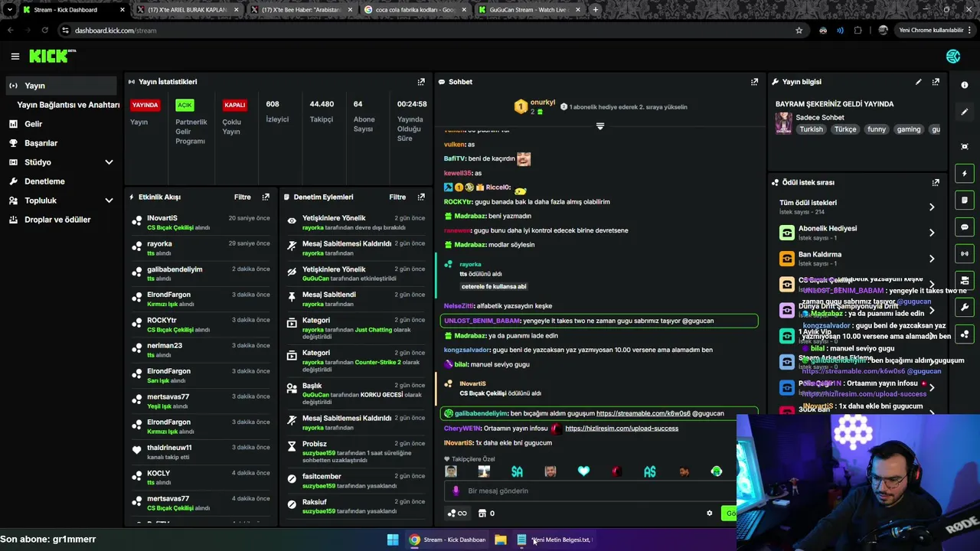Click the Kick logo
Viewport: 980px width, 551px height.
(x=52, y=56)
